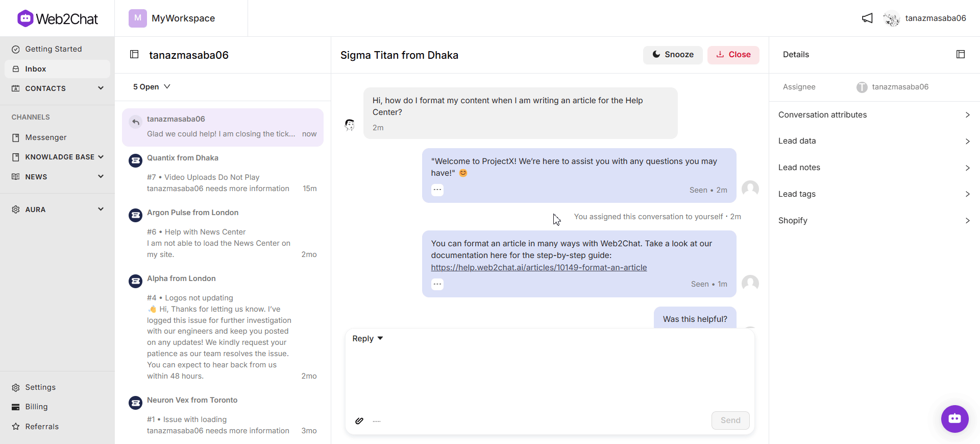The height and width of the screenshot is (444, 980).
Task: Open the format-an-article help link
Action: 539,267
